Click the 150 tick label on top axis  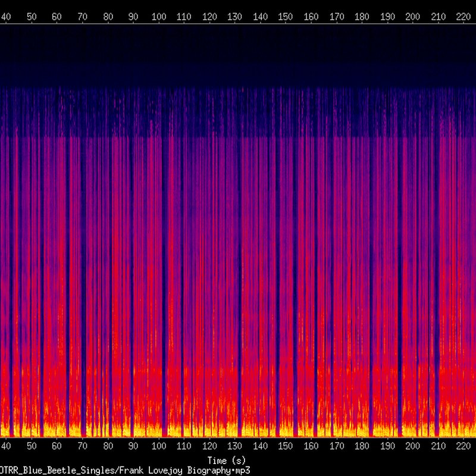[286, 17]
